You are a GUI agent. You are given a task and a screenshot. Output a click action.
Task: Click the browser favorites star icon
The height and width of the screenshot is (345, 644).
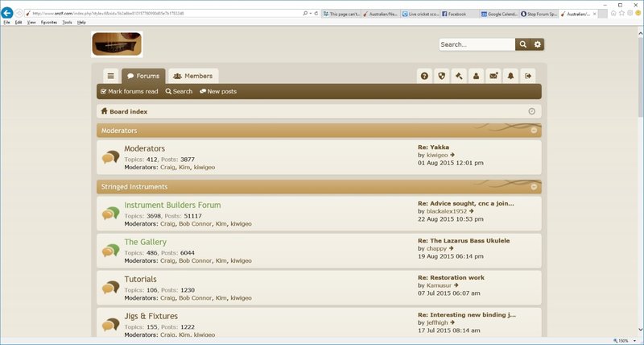point(621,13)
